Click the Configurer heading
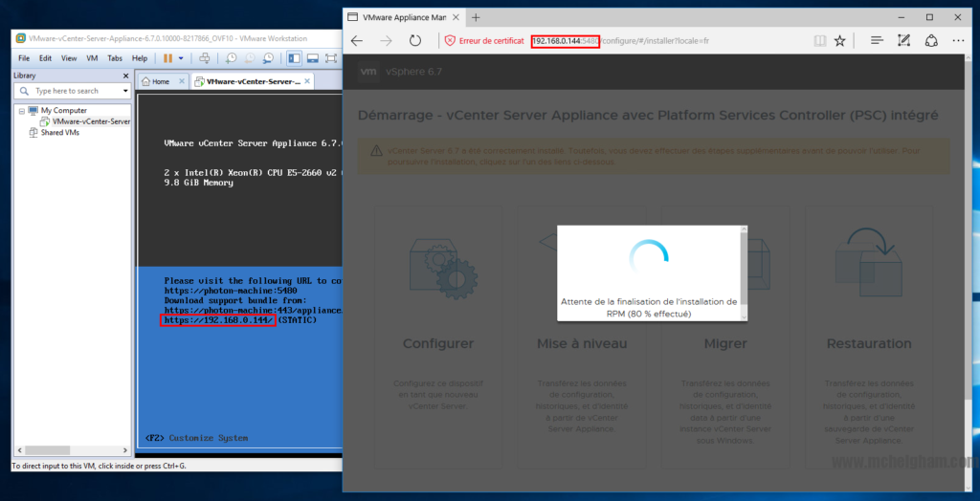Screen dimensions: 980x501 point(438,343)
